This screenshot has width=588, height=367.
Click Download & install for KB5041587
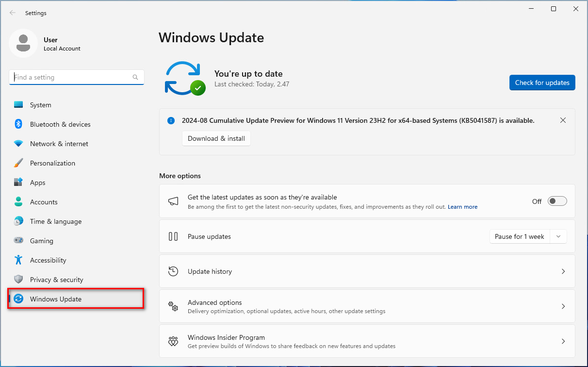tap(216, 138)
